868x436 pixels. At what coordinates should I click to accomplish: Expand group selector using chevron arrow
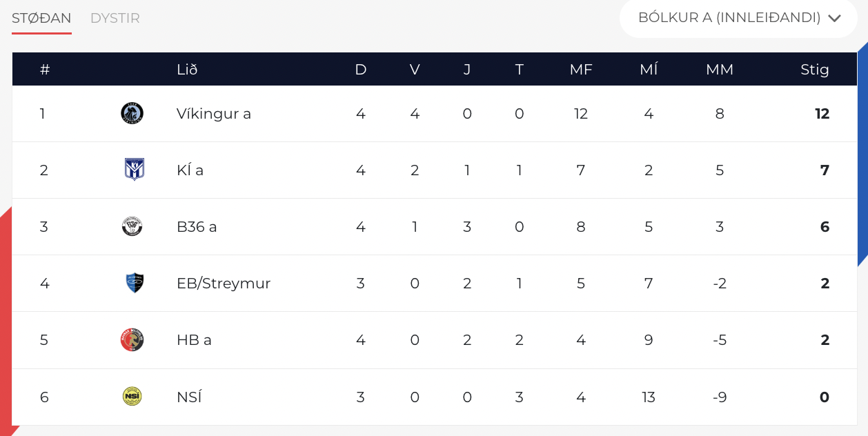point(835,19)
